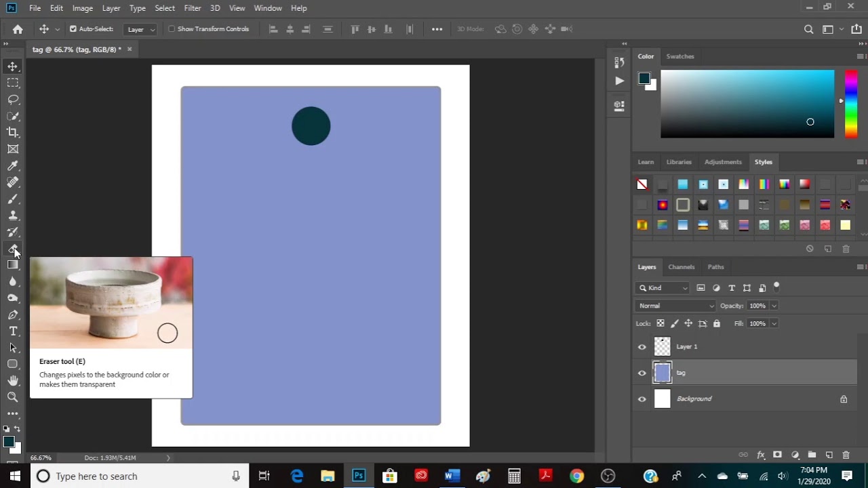Create a new layer group
This screenshot has width=868, height=488.
click(812, 455)
